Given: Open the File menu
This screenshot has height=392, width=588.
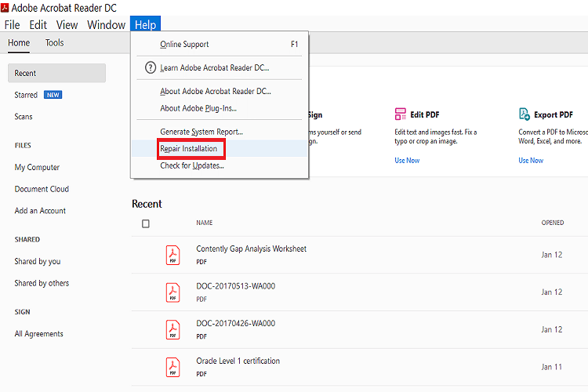Looking at the screenshot, I should tap(12, 25).
